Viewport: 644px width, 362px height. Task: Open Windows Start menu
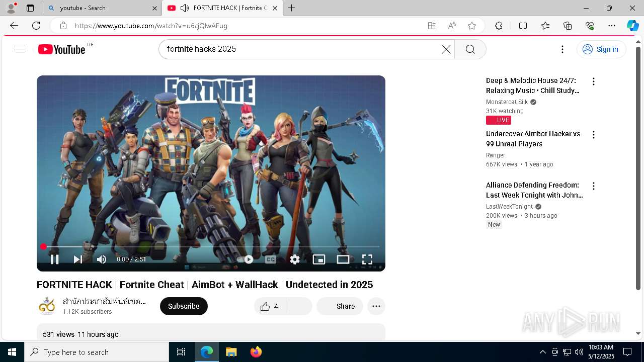pos(12,352)
